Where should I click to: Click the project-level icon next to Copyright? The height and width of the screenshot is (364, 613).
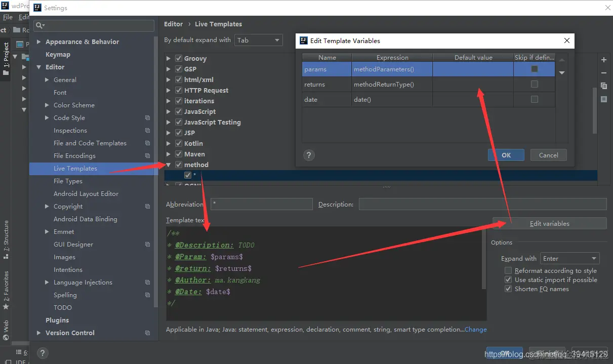point(147,207)
